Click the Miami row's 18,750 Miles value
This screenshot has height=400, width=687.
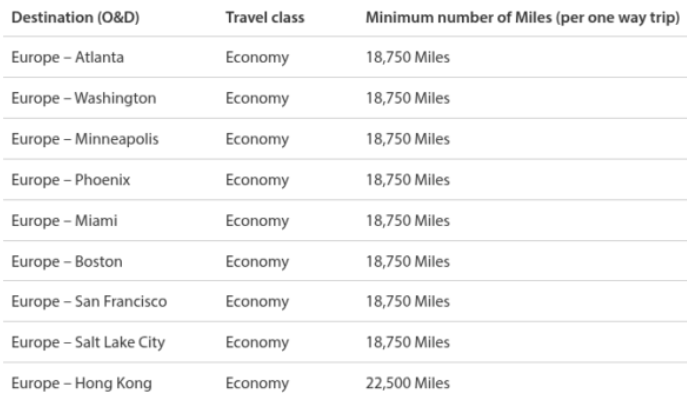click(x=408, y=221)
